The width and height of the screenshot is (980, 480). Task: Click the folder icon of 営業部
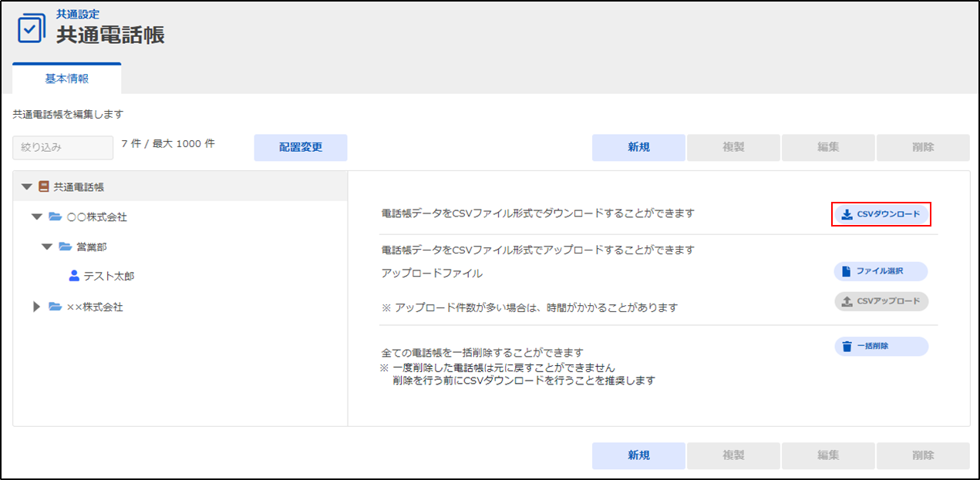point(65,247)
